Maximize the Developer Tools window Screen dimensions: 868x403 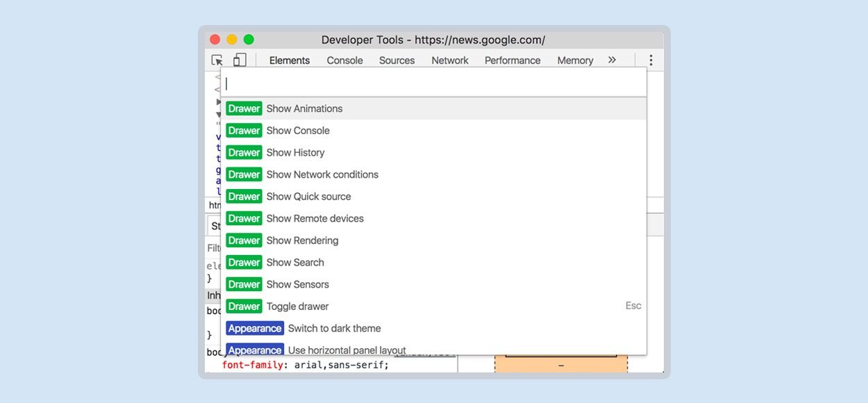249,40
